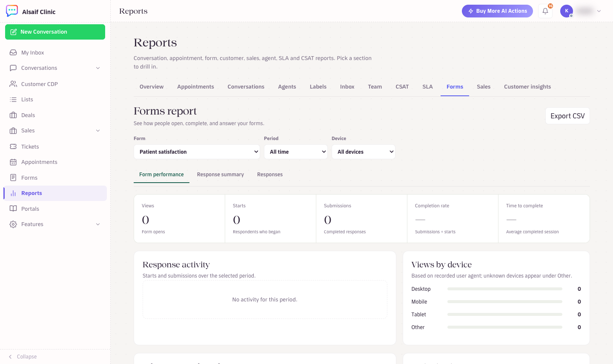Screen dimensions: 613x364
Task: Open the SLA reports tab
Action: coord(428,87)
